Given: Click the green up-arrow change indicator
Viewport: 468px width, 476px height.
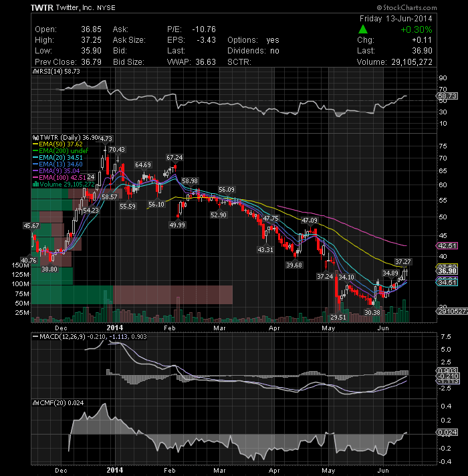Looking at the screenshot, I should [363, 29].
